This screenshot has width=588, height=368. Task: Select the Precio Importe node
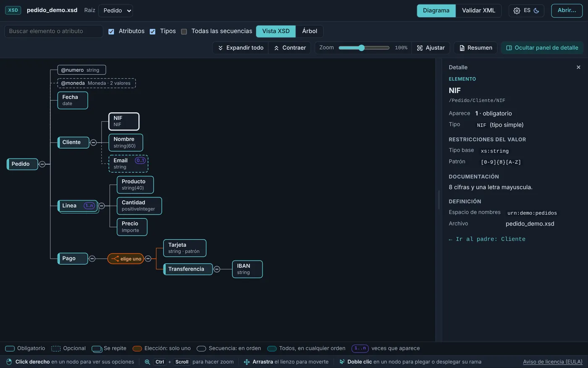[132, 227]
